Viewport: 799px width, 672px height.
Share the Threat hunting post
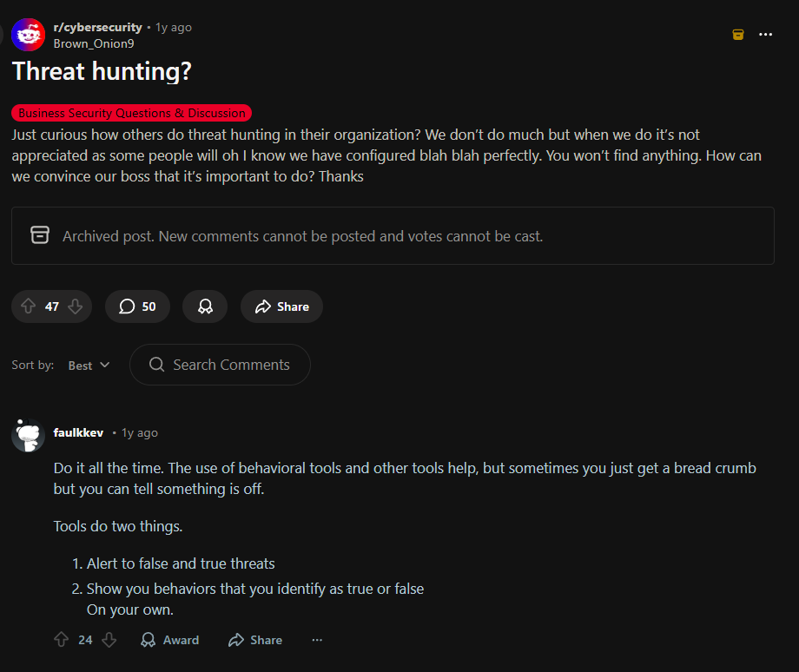point(281,306)
